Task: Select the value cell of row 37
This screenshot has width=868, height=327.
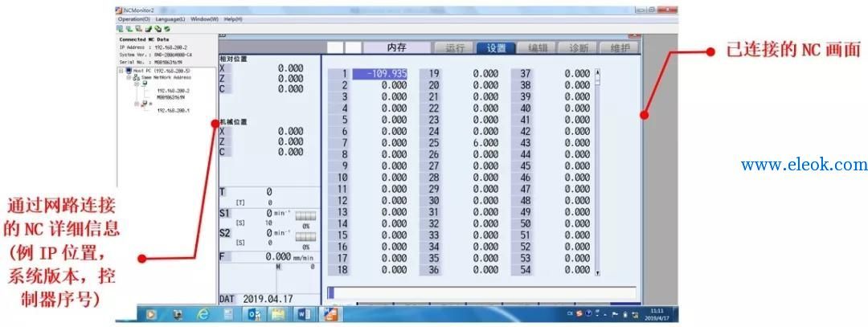Action: tap(577, 74)
